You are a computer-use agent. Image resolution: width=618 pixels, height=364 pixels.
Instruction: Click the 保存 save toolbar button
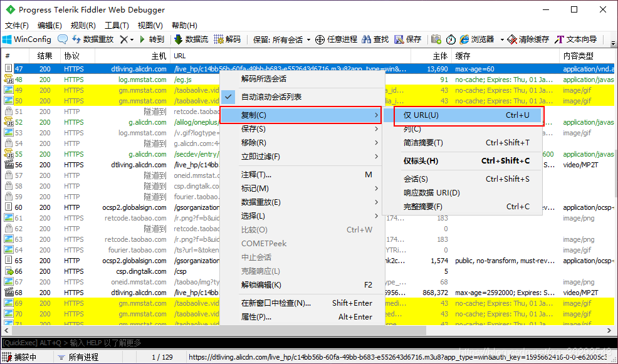(408, 39)
